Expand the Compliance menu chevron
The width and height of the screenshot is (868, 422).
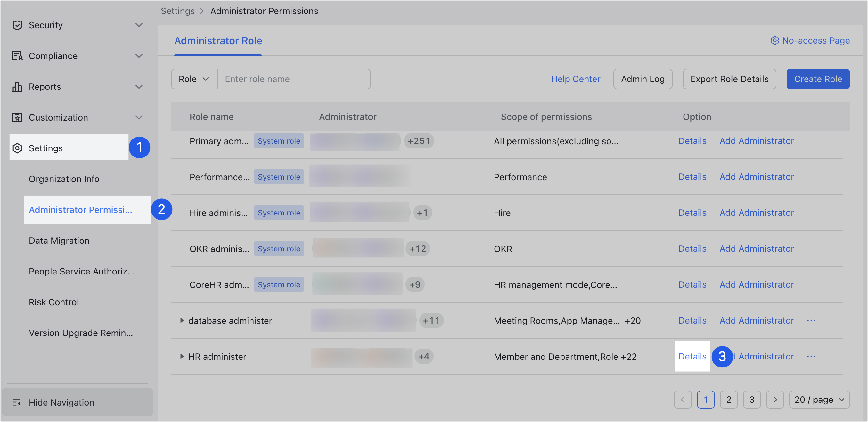pyautogui.click(x=139, y=56)
